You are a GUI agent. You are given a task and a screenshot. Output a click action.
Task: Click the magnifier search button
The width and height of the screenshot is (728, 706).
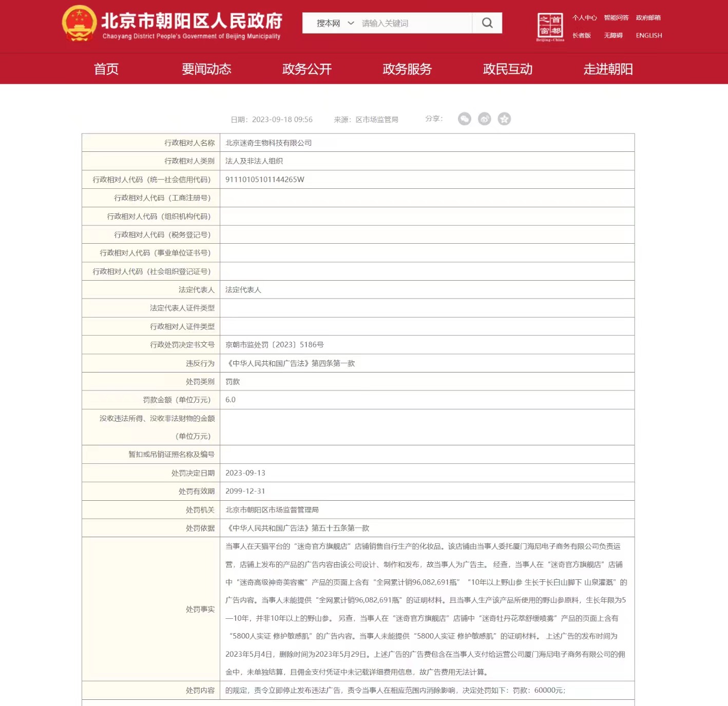click(487, 23)
